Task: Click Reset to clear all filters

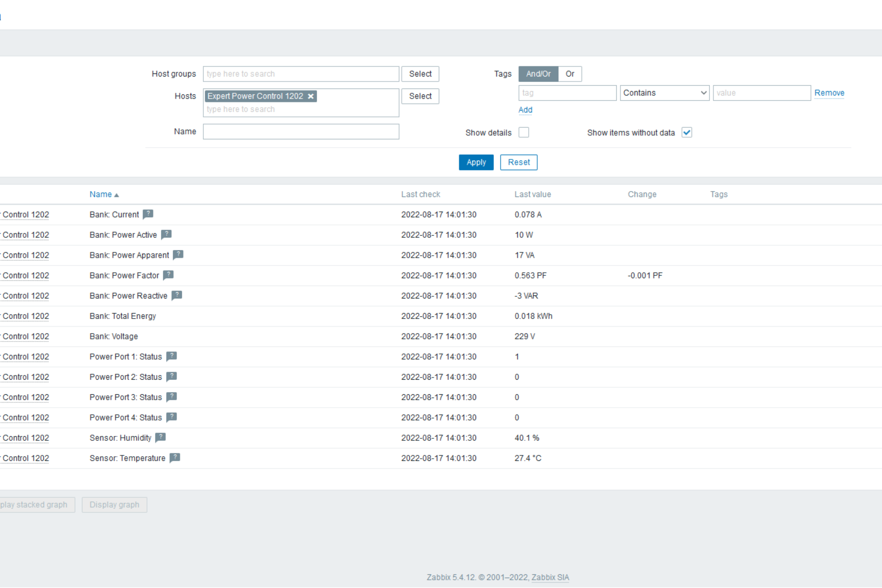Action: tap(519, 162)
